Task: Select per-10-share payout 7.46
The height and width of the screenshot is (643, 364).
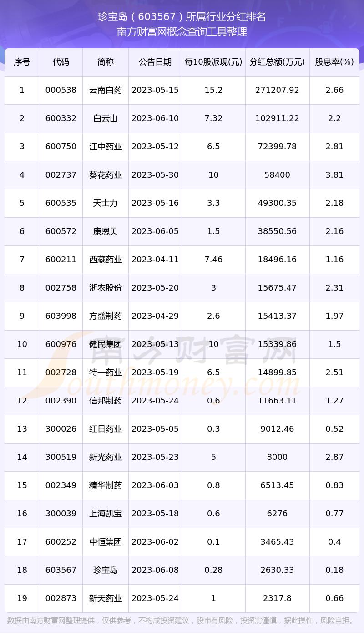Action: pyautogui.click(x=213, y=260)
